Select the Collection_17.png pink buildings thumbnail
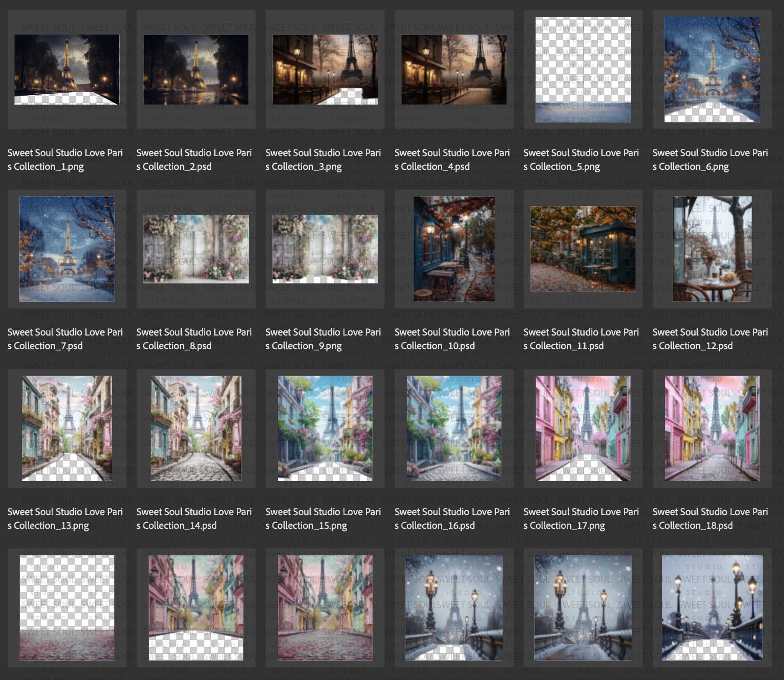Image resolution: width=784 pixels, height=680 pixels. (x=583, y=429)
